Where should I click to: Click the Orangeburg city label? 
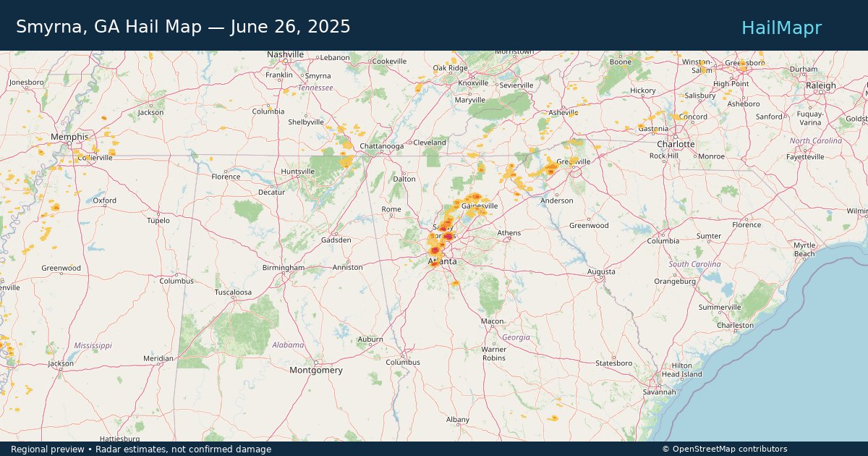tap(675, 282)
